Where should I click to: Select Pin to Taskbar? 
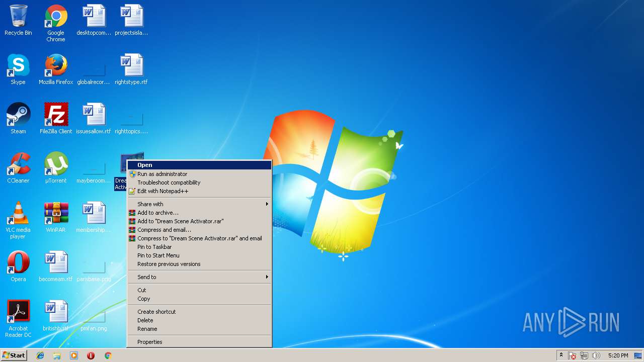coord(199,247)
